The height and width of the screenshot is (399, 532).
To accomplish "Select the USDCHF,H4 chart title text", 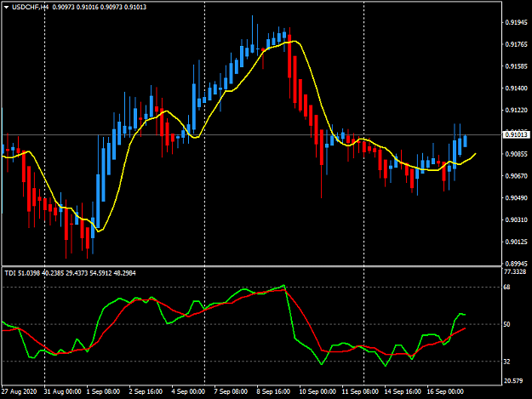I will [30, 7].
